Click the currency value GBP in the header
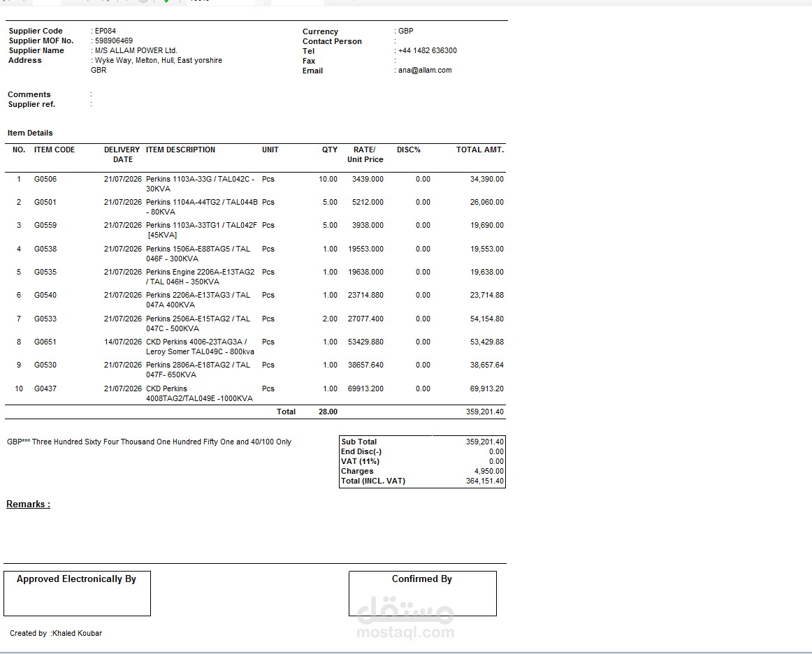 tap(405, 31)
